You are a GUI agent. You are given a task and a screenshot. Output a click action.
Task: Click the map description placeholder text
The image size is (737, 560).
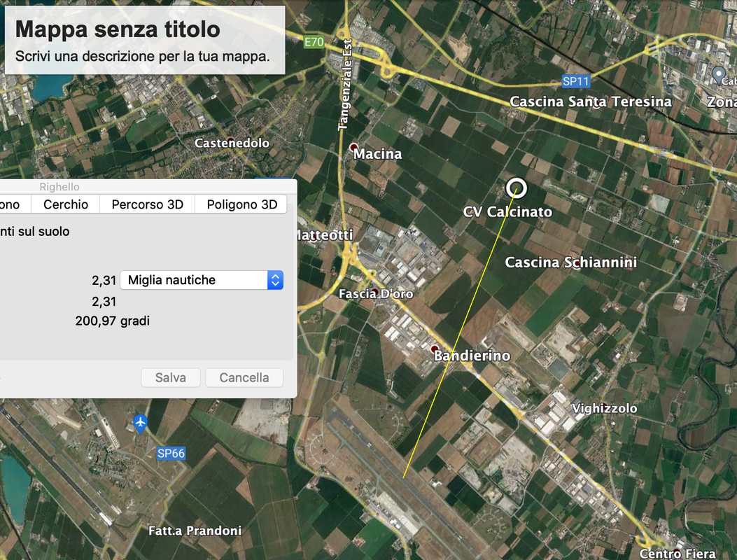(142, 57)
